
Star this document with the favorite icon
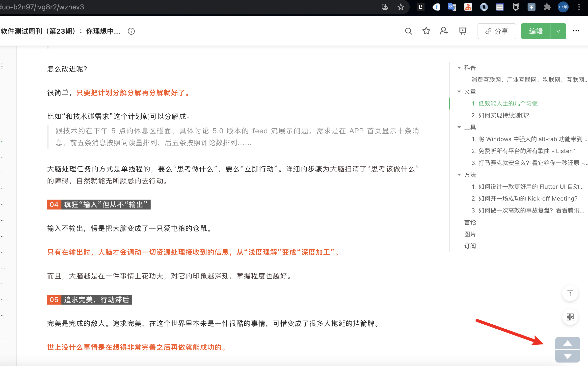pyautogui.click(x=426, y=31)
